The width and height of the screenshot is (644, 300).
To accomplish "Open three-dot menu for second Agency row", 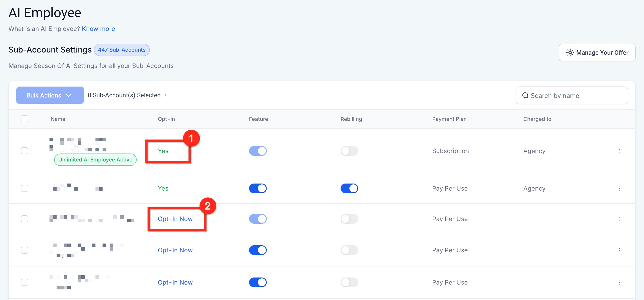I will [x=619, y=188].
